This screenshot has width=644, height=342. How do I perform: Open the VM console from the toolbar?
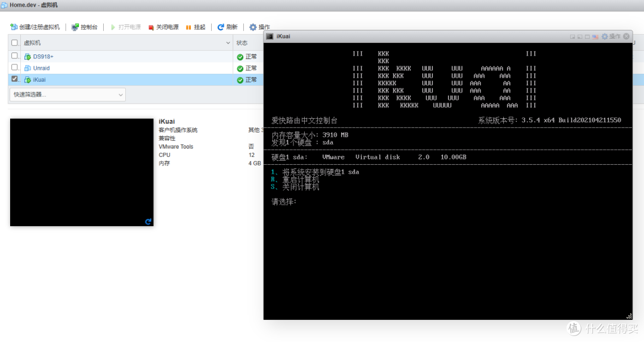click(85, 27)
